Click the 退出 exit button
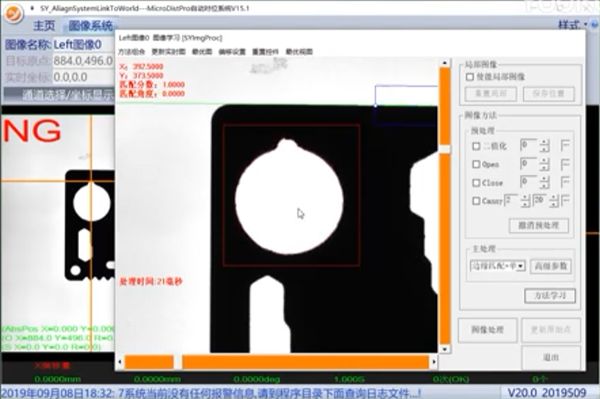This screenshot has width=600, height=399. click(x=551, y=357)
